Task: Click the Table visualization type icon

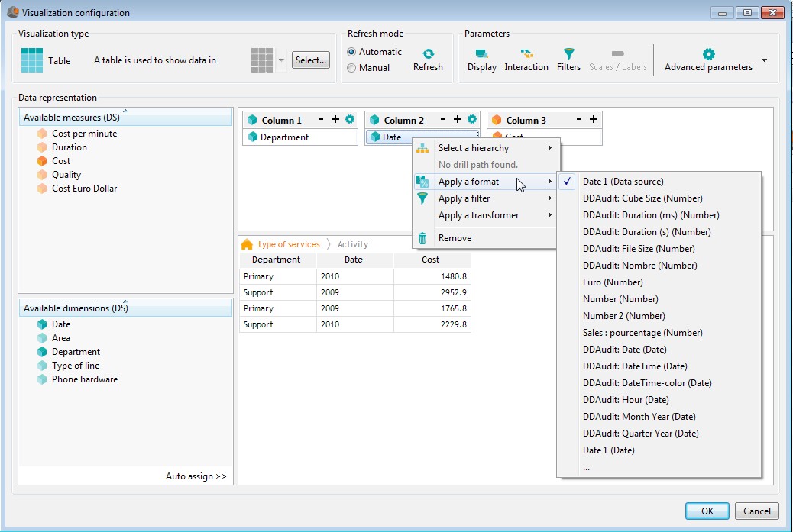Action: tap(32, 60)
